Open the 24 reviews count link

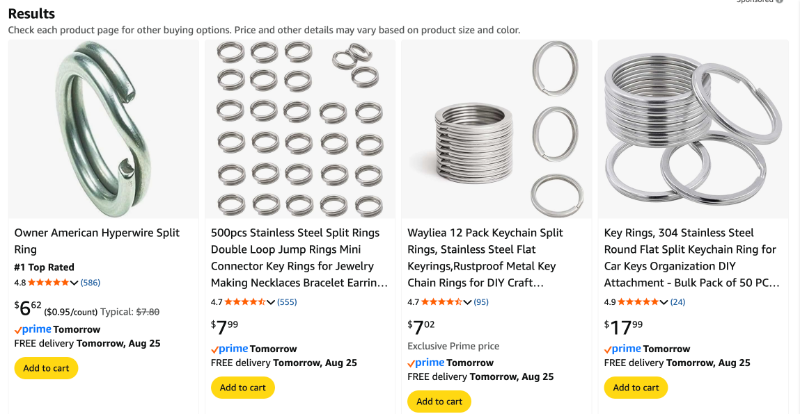pyautogui.click(x=678, y=302)
